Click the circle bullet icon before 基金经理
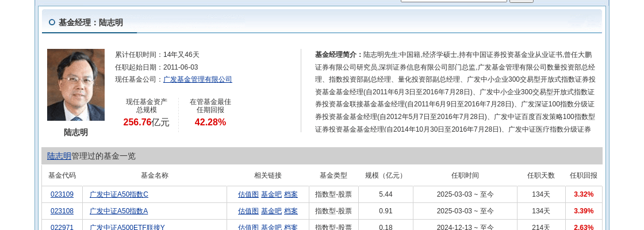Image resolution: width=644 pixels, height=230 pixels. click(x=52, y=22)
